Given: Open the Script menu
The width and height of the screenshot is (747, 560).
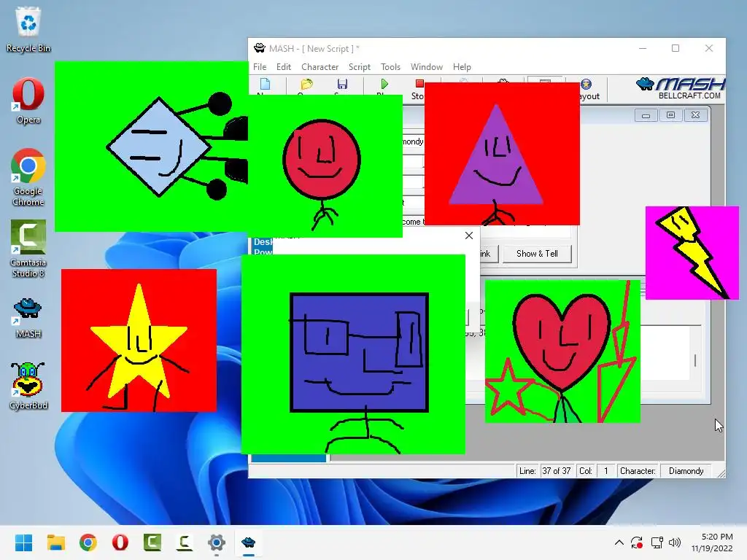Looking at the screenshot, I should click(x=359, y=66).
